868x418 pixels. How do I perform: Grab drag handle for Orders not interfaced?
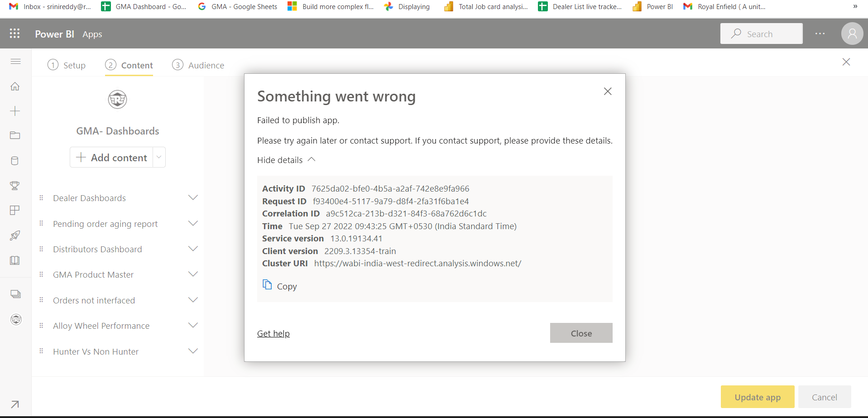point(41,300)
